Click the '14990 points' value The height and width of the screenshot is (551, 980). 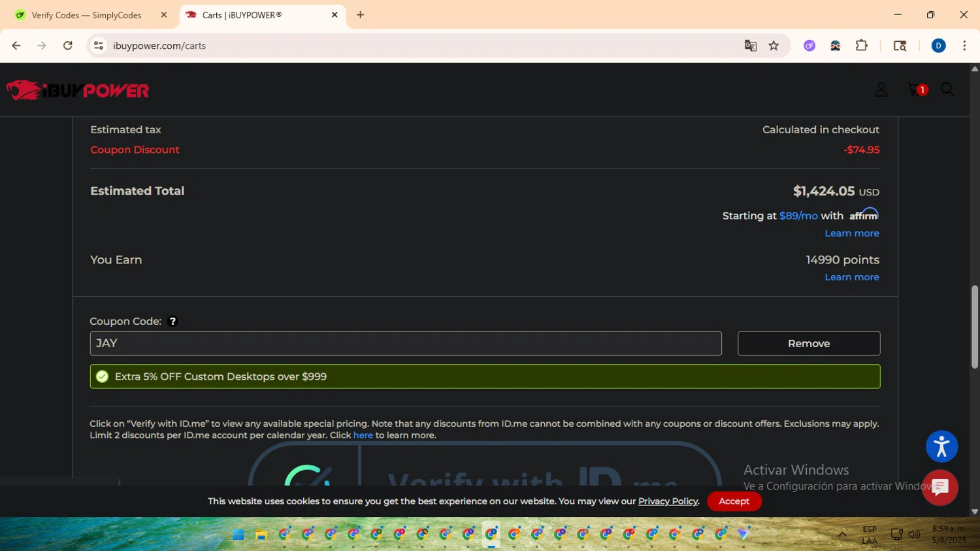(x=843, y=260)
